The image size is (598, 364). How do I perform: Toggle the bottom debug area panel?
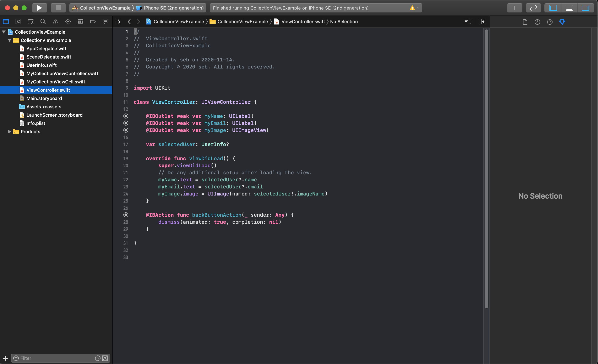(x=569, y=8)
